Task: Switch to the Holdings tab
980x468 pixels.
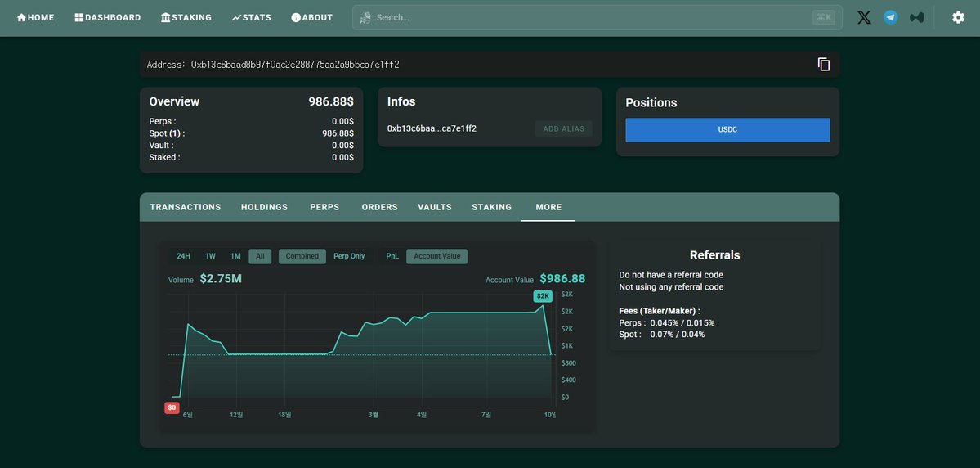Action: pyautogui.click(x=264, y=207)
